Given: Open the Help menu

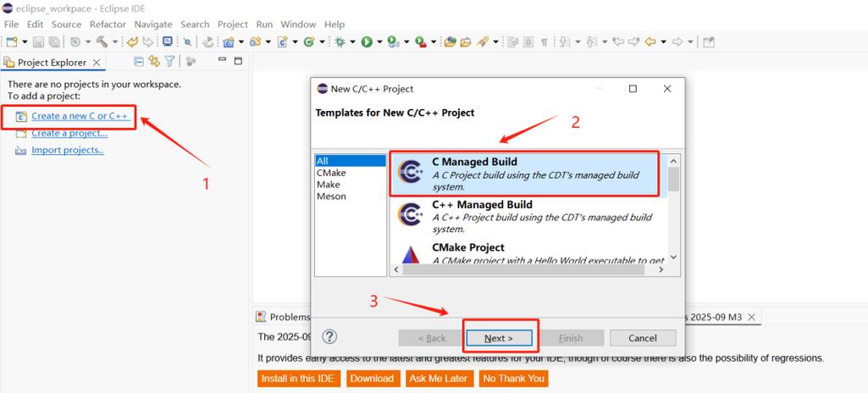Looking at the screenshot, I should 334,25.
